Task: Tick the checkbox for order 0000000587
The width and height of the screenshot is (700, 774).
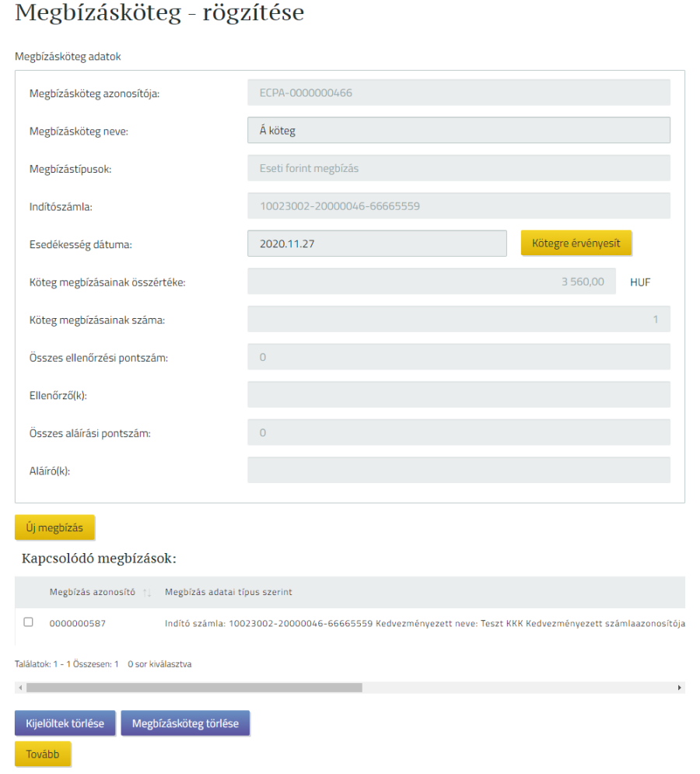Action: 29,622
